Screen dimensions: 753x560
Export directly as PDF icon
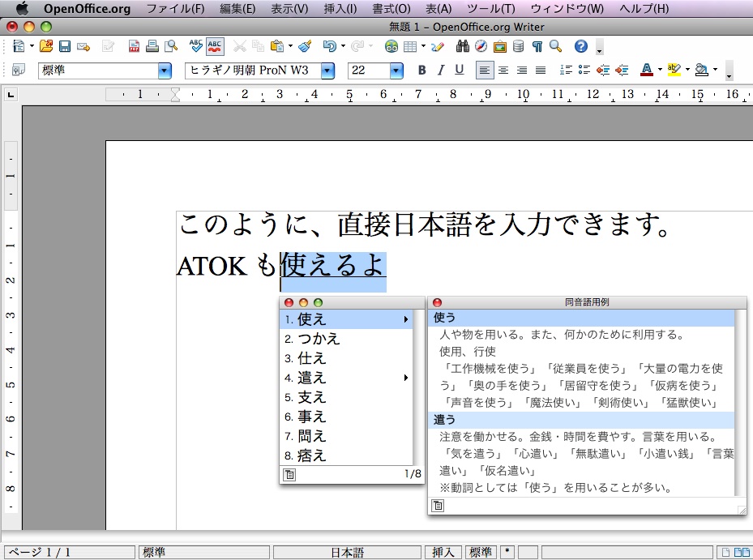(x=134, y=46)
